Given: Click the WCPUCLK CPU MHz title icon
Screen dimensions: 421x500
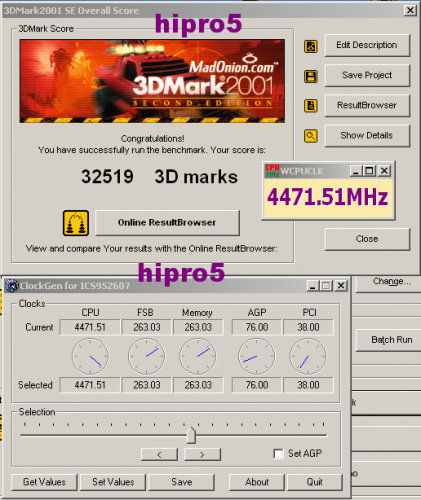Looking at the screenshot, I should [x=272, y=171].
